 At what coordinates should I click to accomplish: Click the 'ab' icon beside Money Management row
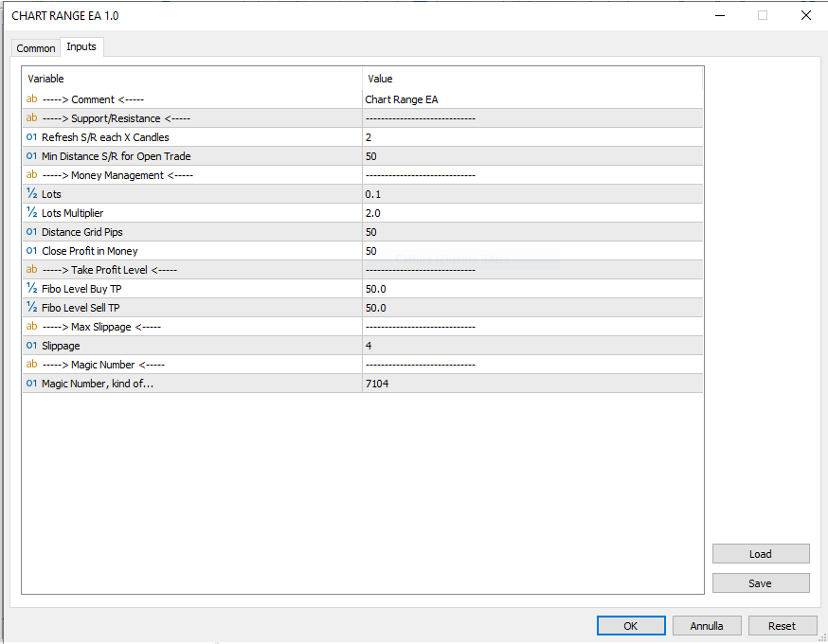click(x=31, y=174)
